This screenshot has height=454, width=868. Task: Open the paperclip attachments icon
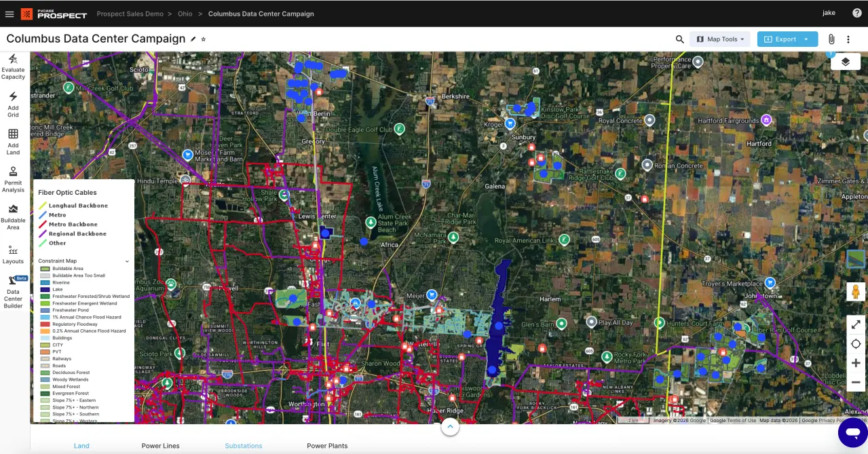pyautogui.click(x=831, y=39)
